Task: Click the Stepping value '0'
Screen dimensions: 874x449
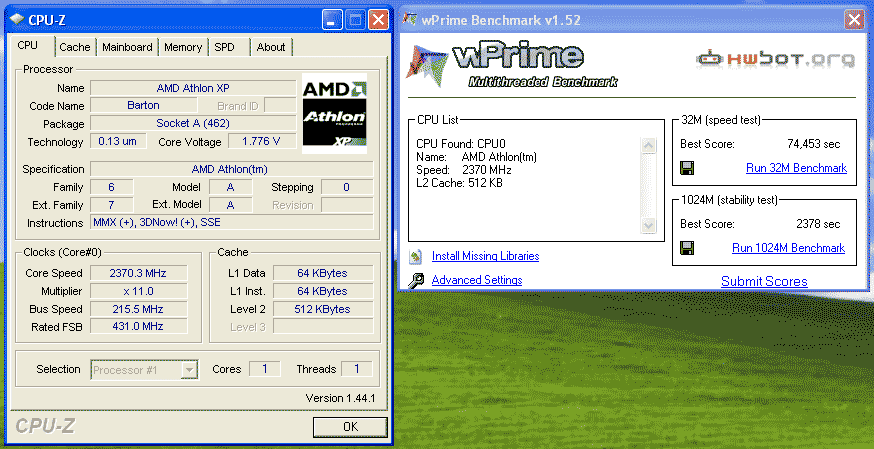Action: (x=347, y=187)
